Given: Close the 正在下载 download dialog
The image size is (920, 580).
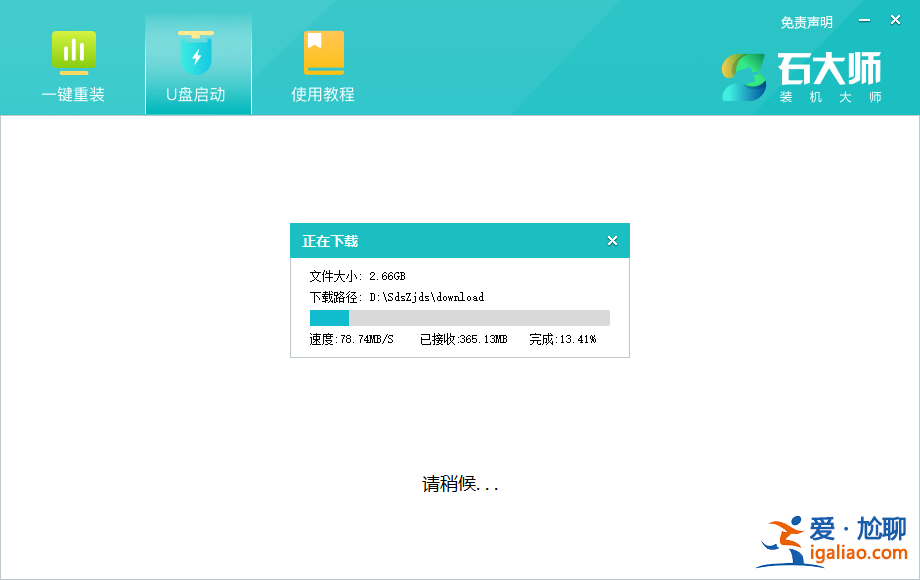Looking at the screenshot, I should pyautogui.click(x=612, y=240).
